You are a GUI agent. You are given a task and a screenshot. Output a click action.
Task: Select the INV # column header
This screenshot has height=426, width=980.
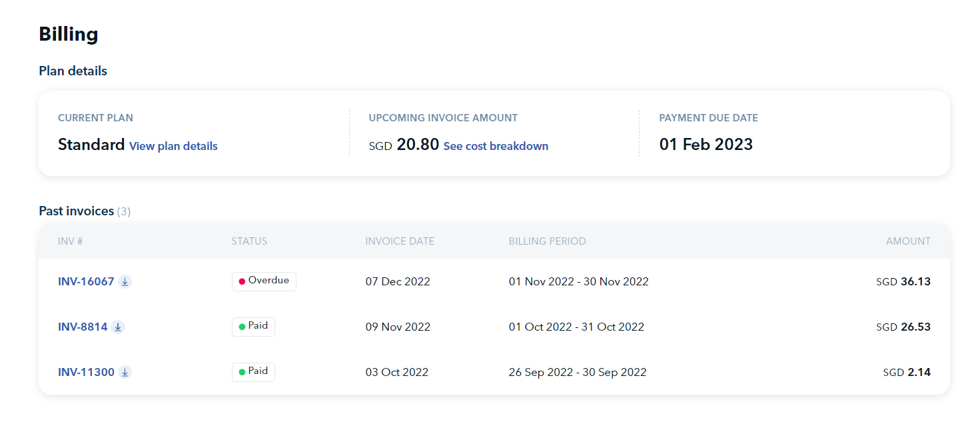pos(71,241)
